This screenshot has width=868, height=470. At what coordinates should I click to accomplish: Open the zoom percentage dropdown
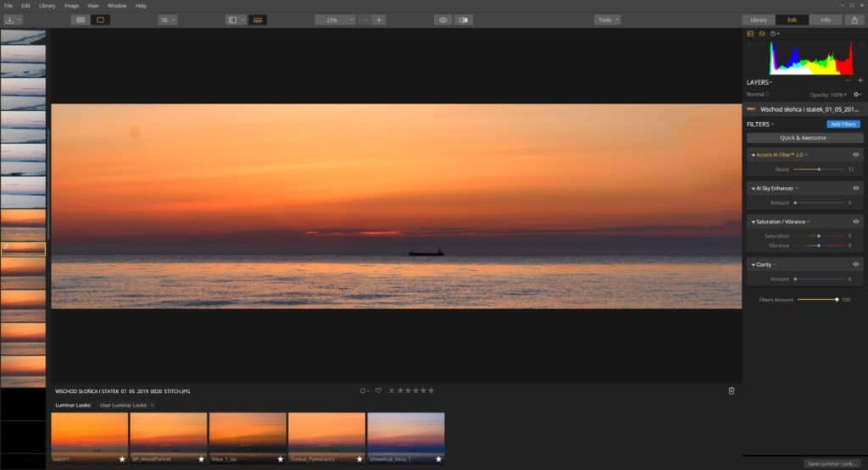(336, 20)
